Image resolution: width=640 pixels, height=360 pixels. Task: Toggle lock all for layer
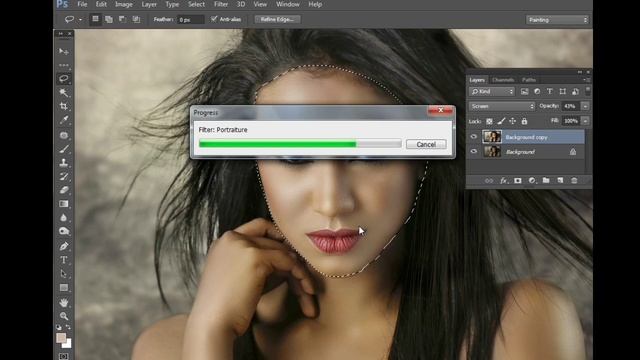524,121
